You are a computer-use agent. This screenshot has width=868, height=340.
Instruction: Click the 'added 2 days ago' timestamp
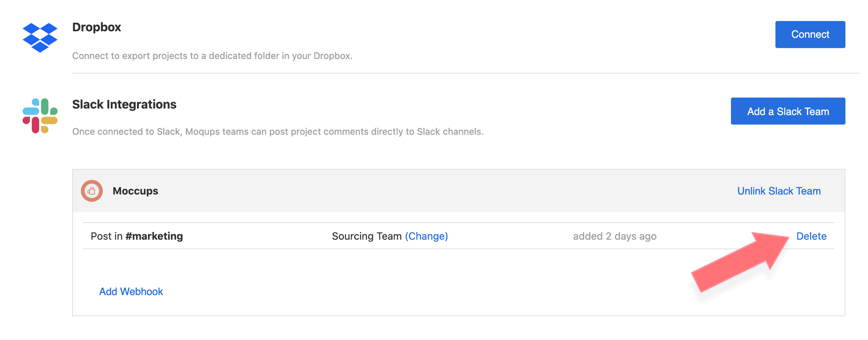(614, 236)
